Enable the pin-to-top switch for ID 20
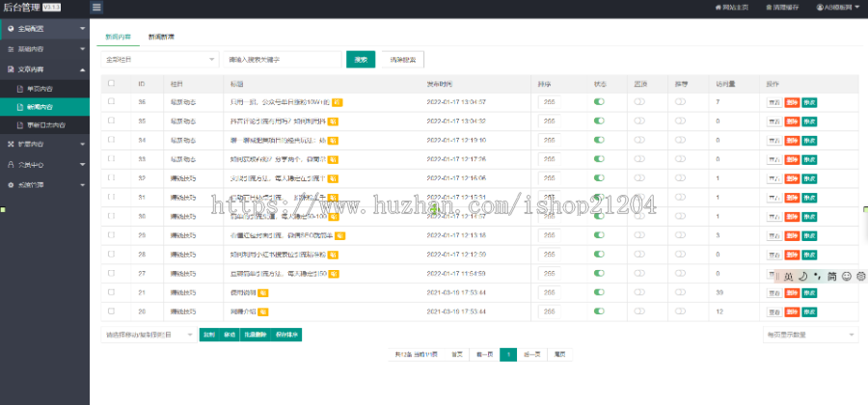Image resolution: width=868 pixels, height=405 pixels. [640, 310]
